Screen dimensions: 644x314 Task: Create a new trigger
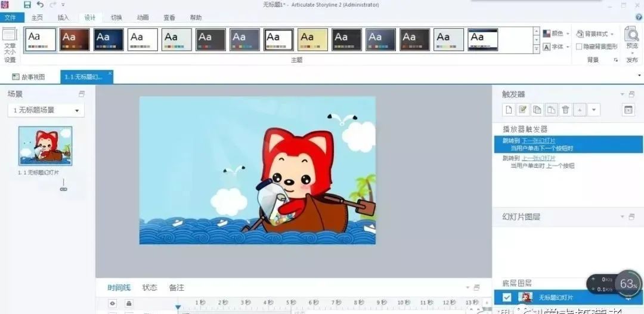click(509, 109)
